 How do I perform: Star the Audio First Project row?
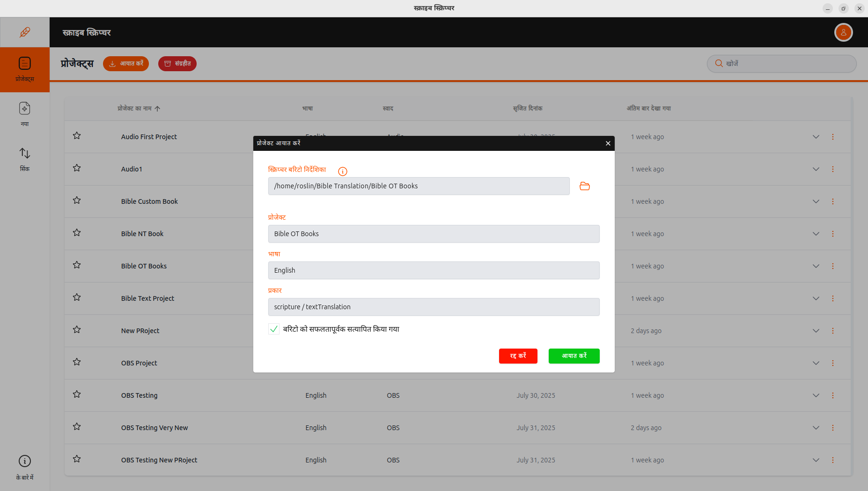click(x=77, y=136)
